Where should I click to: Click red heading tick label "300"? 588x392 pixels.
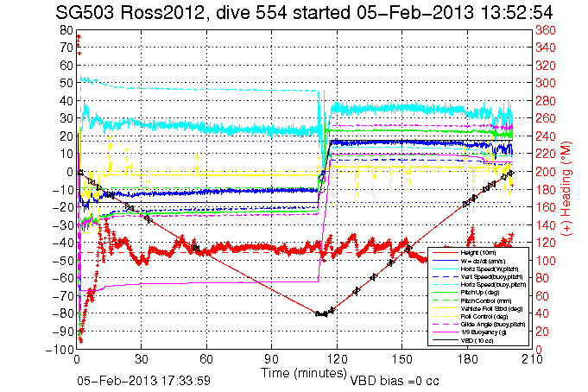(x=545, y=83)
